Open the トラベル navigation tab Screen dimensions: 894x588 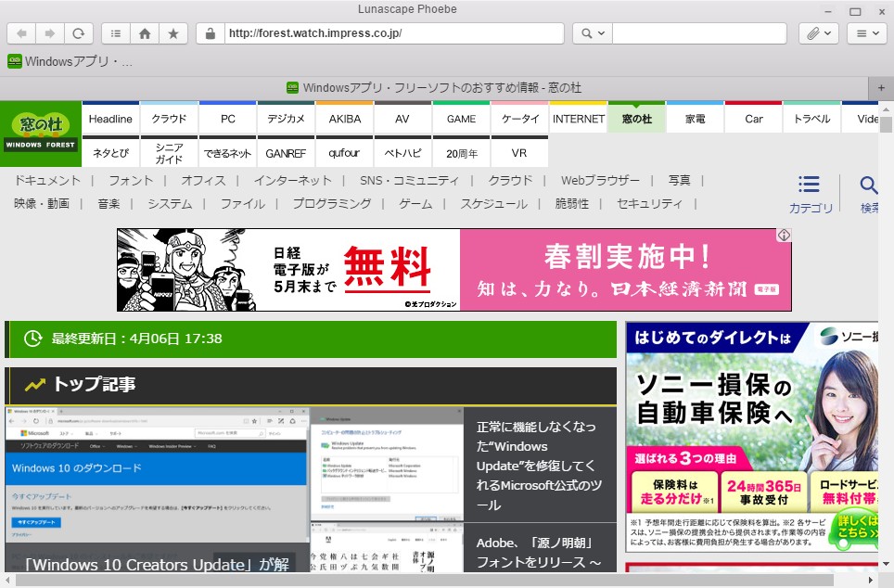pyautogui.click(x=811, y=119)
